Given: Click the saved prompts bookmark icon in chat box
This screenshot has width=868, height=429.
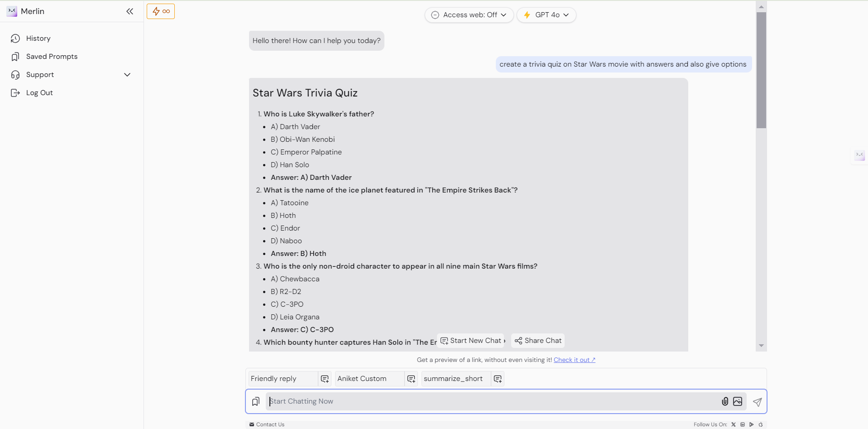Looking at the screenshot, I should click(256, 401).
